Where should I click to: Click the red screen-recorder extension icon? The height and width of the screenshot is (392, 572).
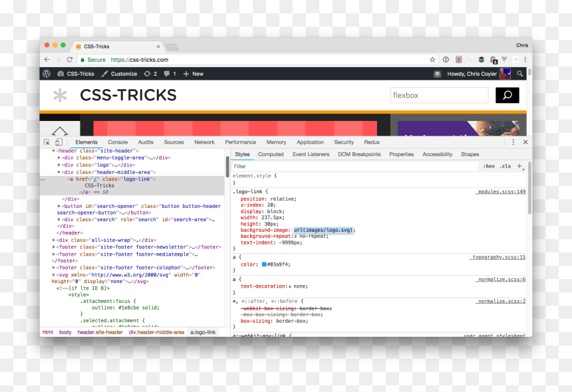coord(458,60)
